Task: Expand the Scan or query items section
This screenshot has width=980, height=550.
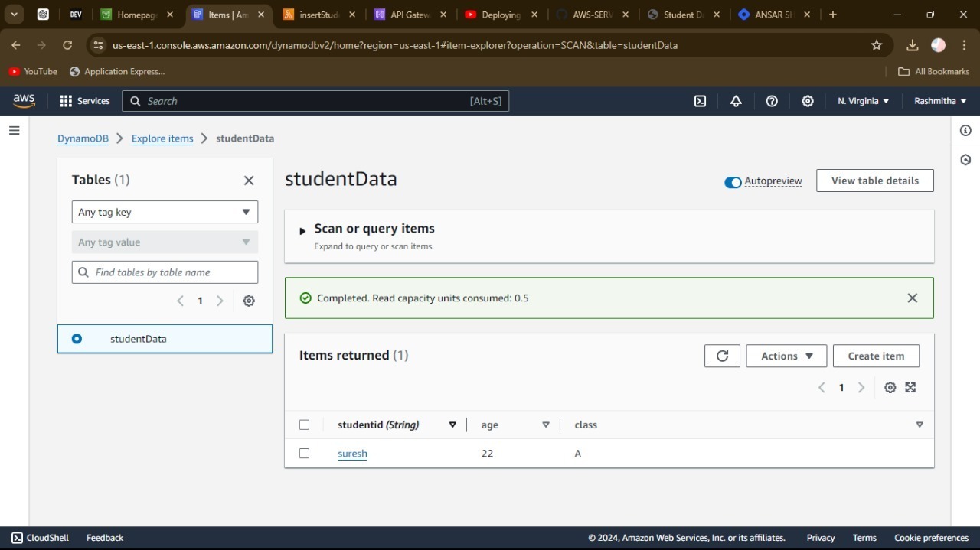Action: pyautogui.click(x=302, y=230)
